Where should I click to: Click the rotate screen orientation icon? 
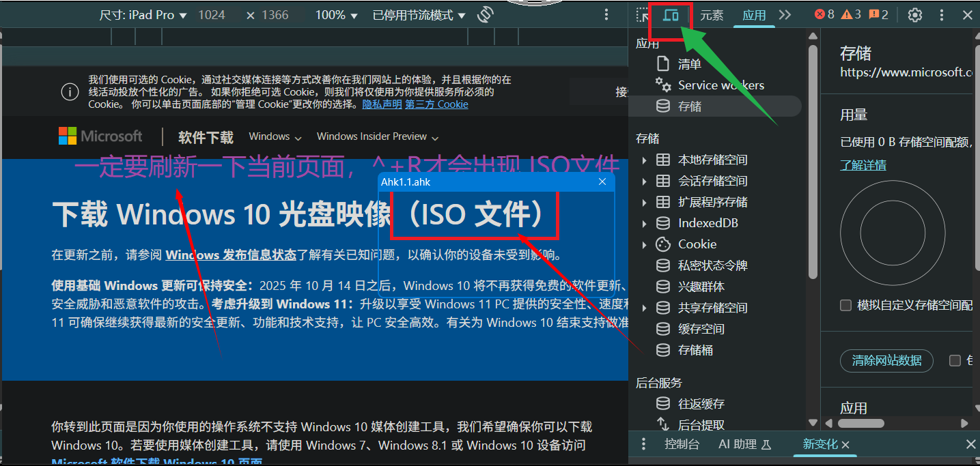[x=486, y=15]
